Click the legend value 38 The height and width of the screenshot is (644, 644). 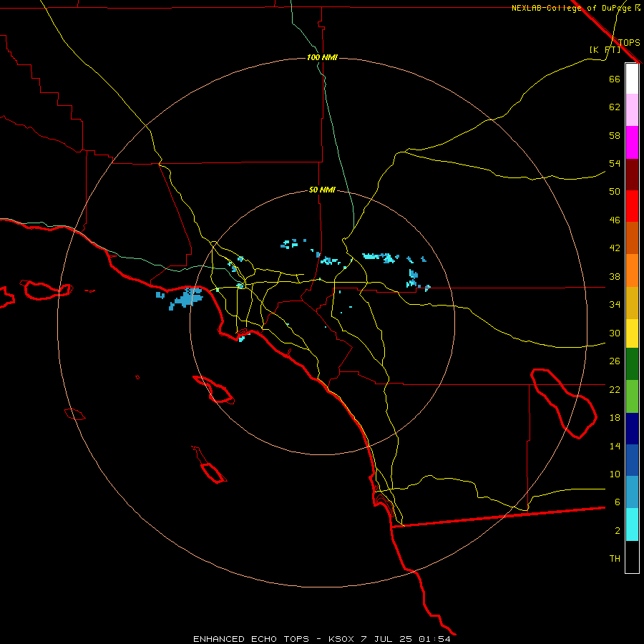615,276
